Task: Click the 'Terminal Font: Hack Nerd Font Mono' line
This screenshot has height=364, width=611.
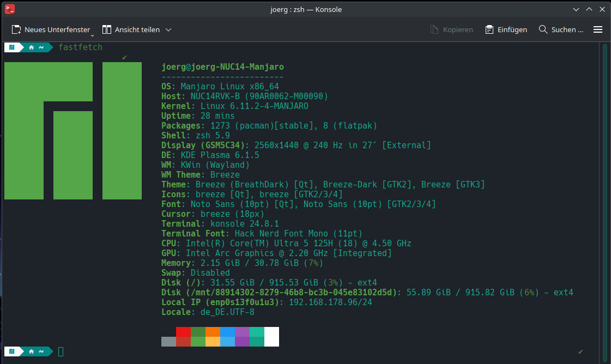Action: coord(262,233)
